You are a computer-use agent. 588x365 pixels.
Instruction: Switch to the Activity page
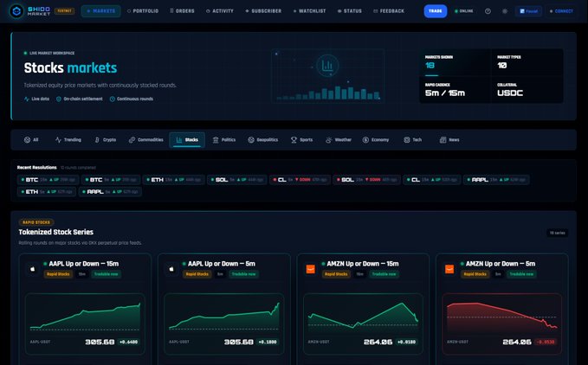[x=220, y=11]
